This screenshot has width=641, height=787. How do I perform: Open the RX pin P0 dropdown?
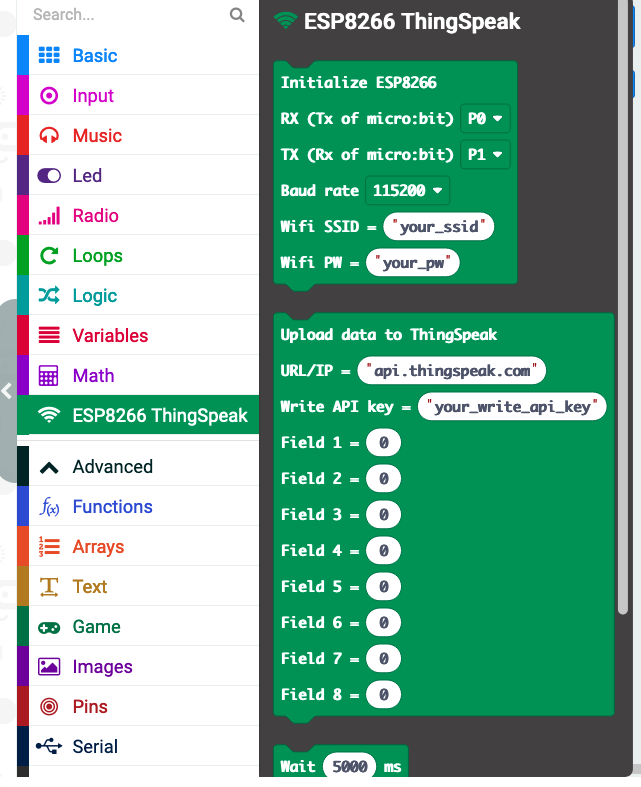pyautogui.click(x=485, y=119)
